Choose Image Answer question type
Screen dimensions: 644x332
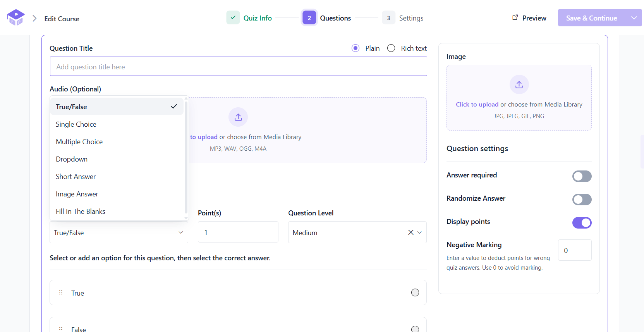pos(117,194)
